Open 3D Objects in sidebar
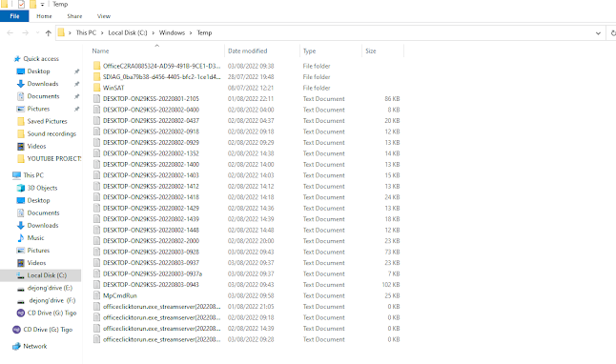The image size is (616, 364). [42, 188]
